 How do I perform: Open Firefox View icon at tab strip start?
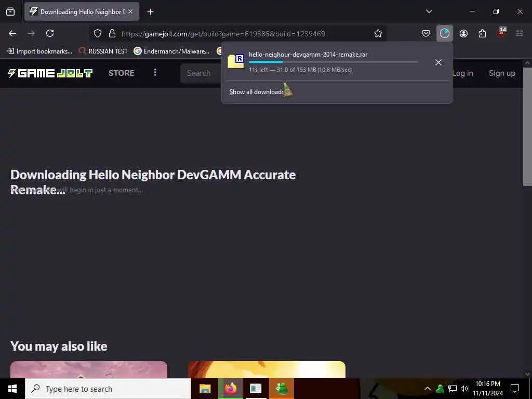point(10,11)
